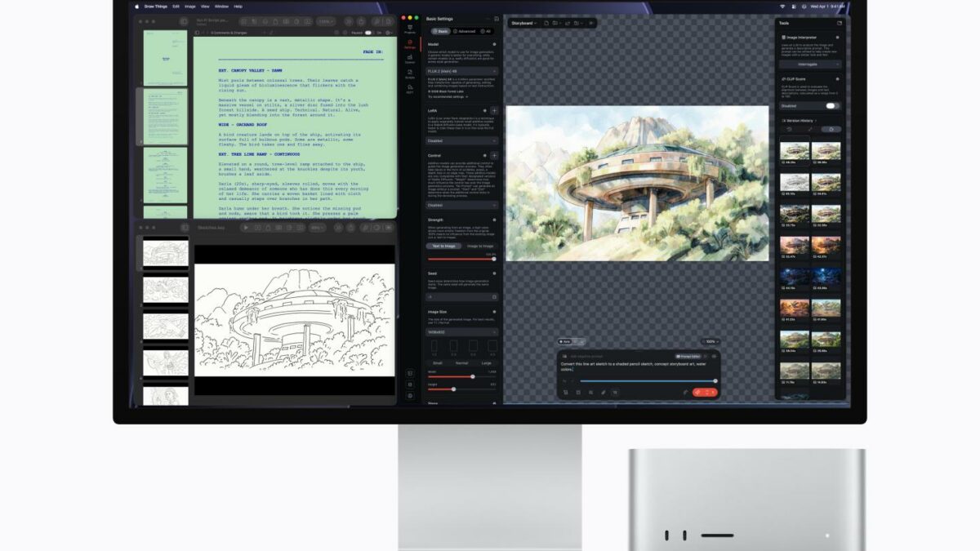Click the red generate button
Screen dimensions: 980x551
704,393
